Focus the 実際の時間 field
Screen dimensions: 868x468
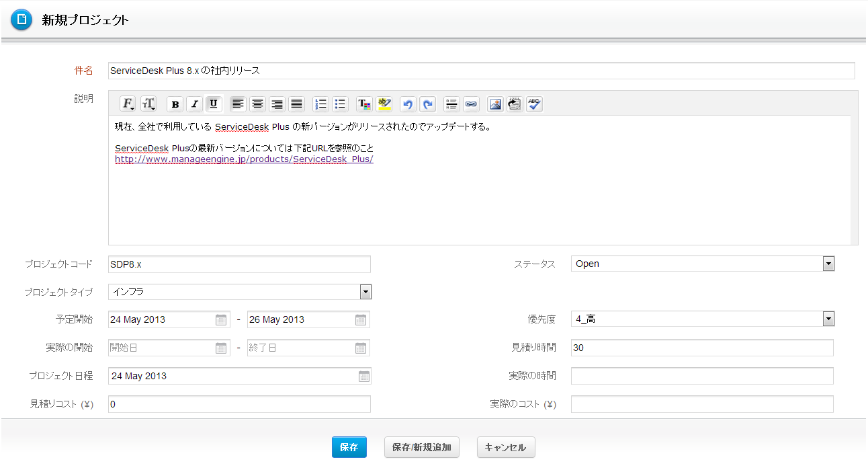point(702,376)
